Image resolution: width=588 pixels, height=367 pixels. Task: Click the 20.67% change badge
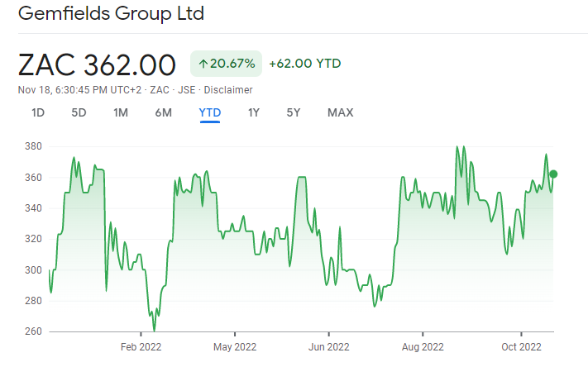(x=226, y=64)
